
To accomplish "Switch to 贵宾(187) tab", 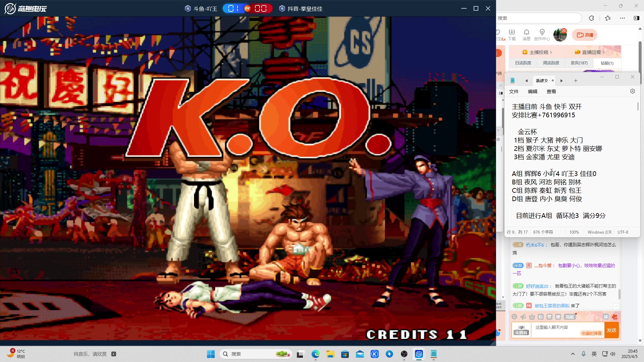I will [579, 63].
